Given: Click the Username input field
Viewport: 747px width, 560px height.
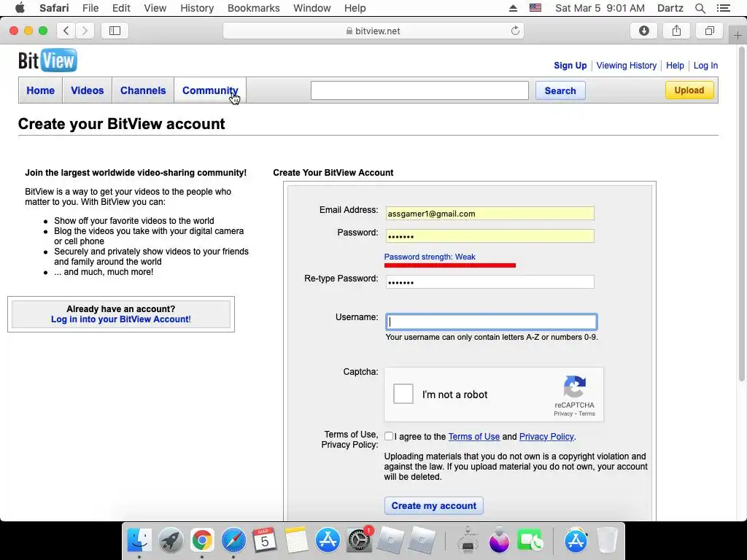Looking at the screenshot, I should [x=491, y=322].
